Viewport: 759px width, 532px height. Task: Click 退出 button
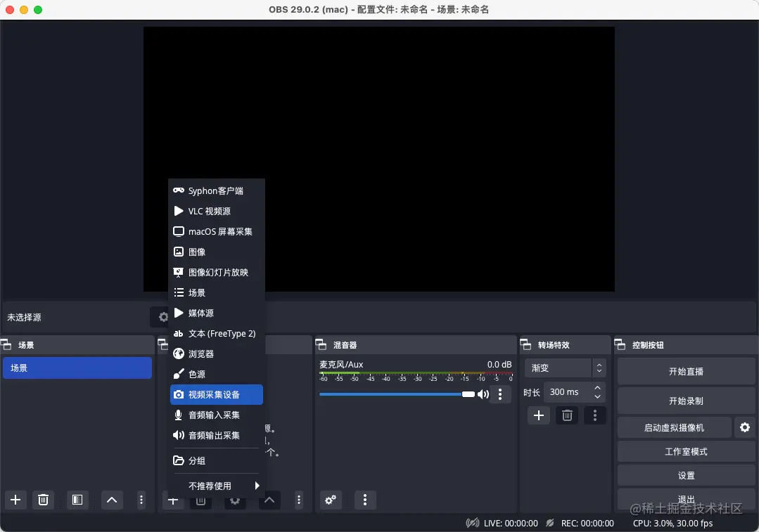(x=686, y=499)
